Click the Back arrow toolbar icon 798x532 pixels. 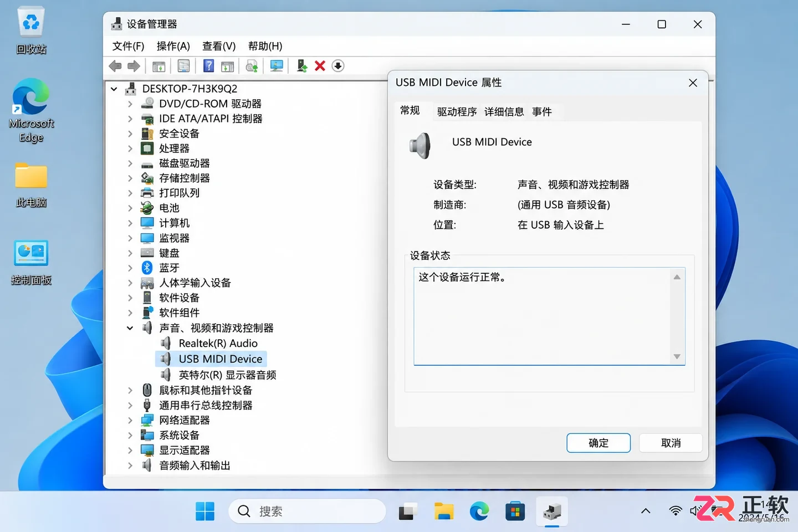[x=115, y=66]
